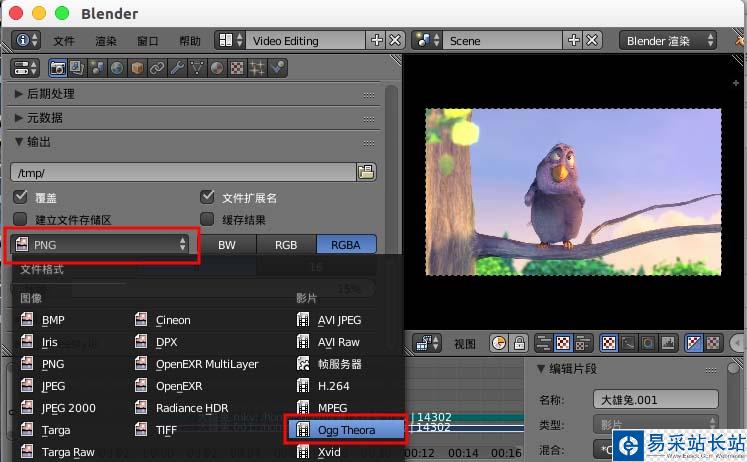Screen dimensions: 747x462
Task: Select the Scene properties tab
Action: pos(97,68)
